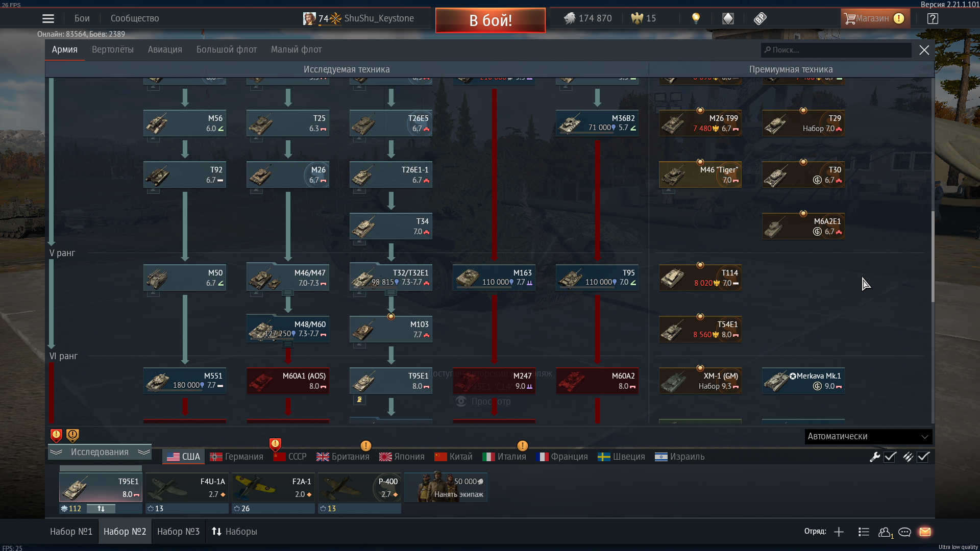The height and width of the screenshot is (551, 980).
Task: Click the orange alert above Италия
Action: coord(522,445)
